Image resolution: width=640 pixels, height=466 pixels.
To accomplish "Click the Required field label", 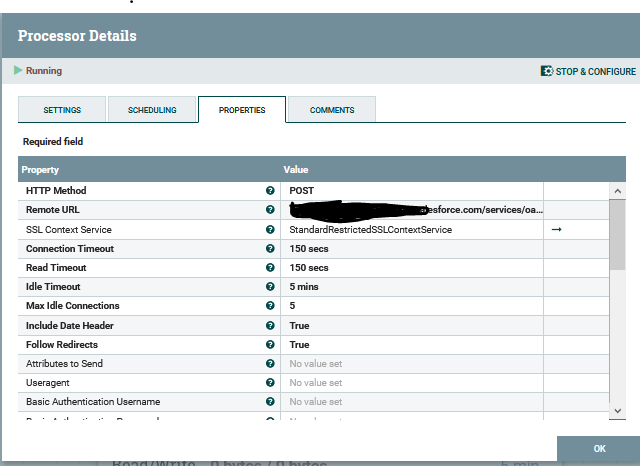I will tap(53, 142).
